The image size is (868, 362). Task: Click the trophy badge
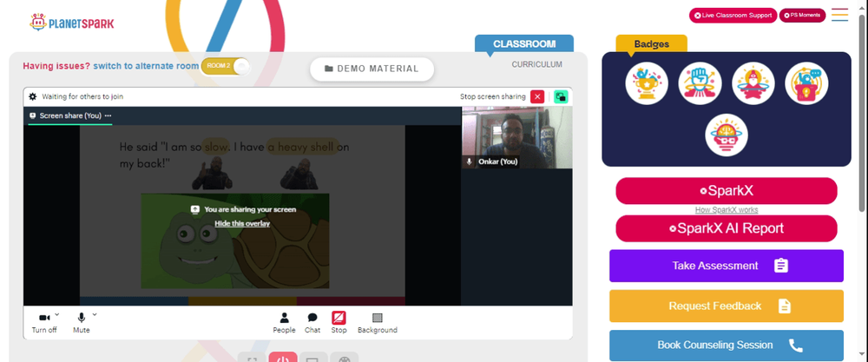pos(647,83)
